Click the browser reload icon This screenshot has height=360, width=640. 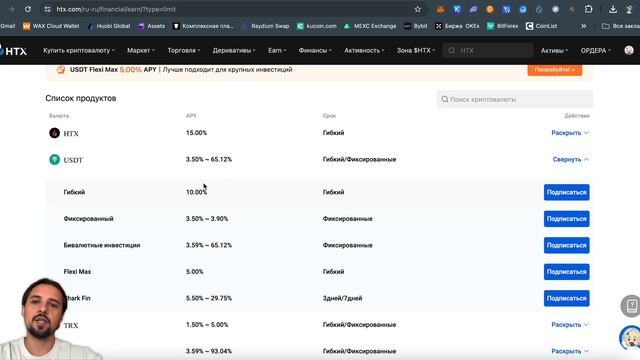pyautogui.click(x=28, y=9)
